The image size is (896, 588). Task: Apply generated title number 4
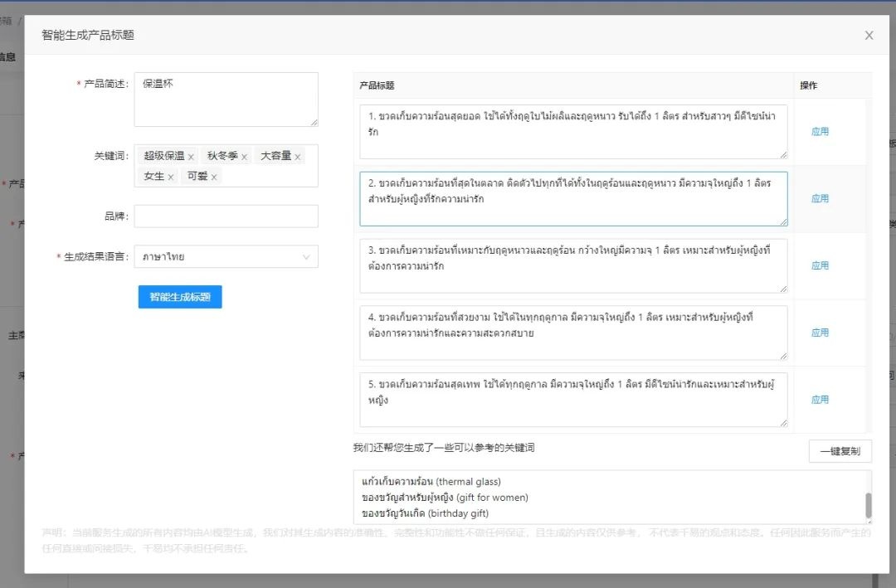(x=820, y=333)
